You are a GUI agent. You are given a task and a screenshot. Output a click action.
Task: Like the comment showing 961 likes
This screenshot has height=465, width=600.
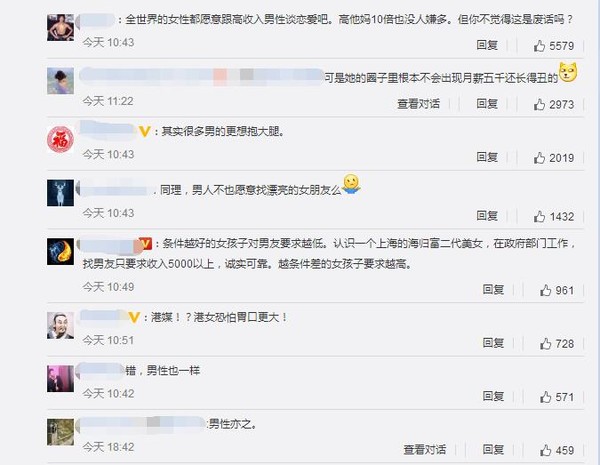click(x=545, y=290)
